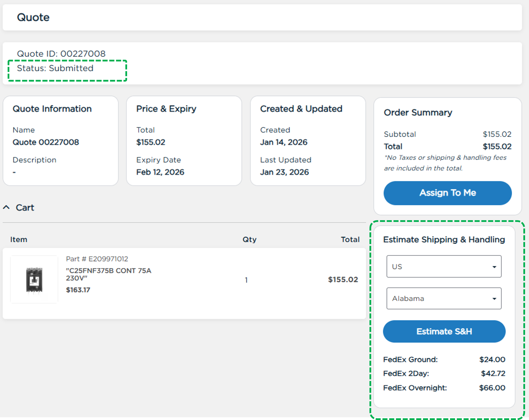Select the Order Summary heading
This screenshot has height=420, width=529.
418,112
